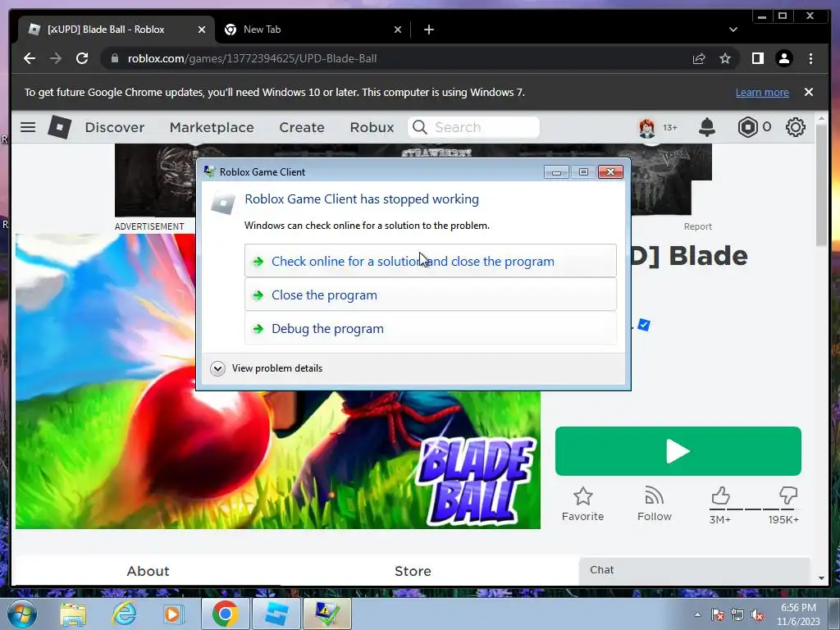Open Windows Media Player from taskbar
The image size is (840, 630).
[173, 614]
